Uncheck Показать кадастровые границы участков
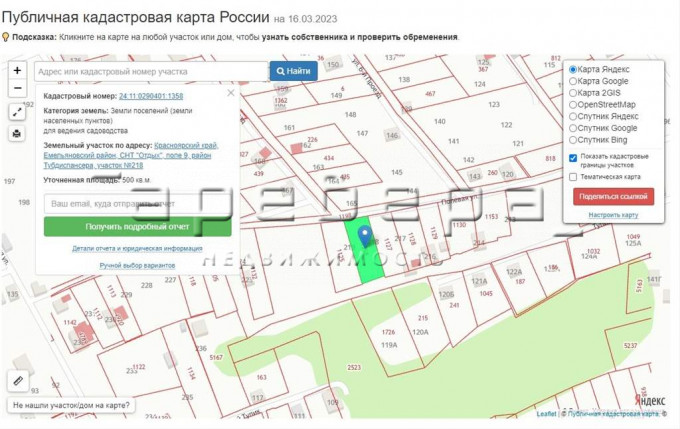680x429 pixels. point(573,157)
